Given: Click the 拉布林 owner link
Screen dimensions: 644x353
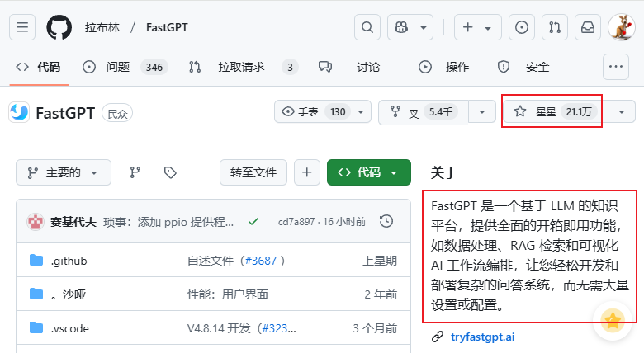Looking at the screenshot, I should coord(102,27).
